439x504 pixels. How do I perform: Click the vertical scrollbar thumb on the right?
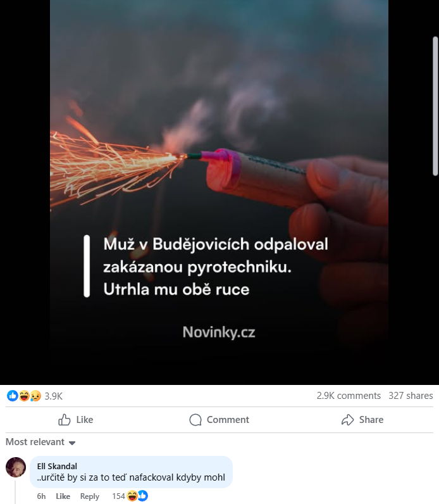click(x=435, y=106)
